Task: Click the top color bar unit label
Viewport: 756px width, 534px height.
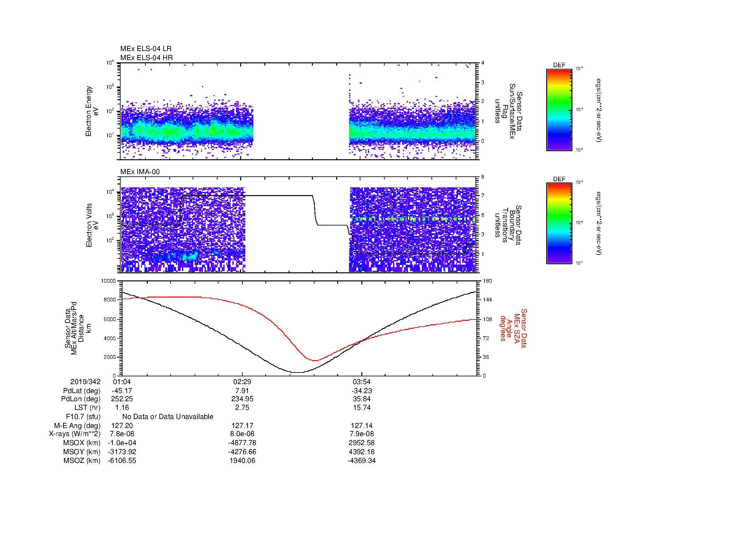Action: pyautogui.click(x=598, y=110)
